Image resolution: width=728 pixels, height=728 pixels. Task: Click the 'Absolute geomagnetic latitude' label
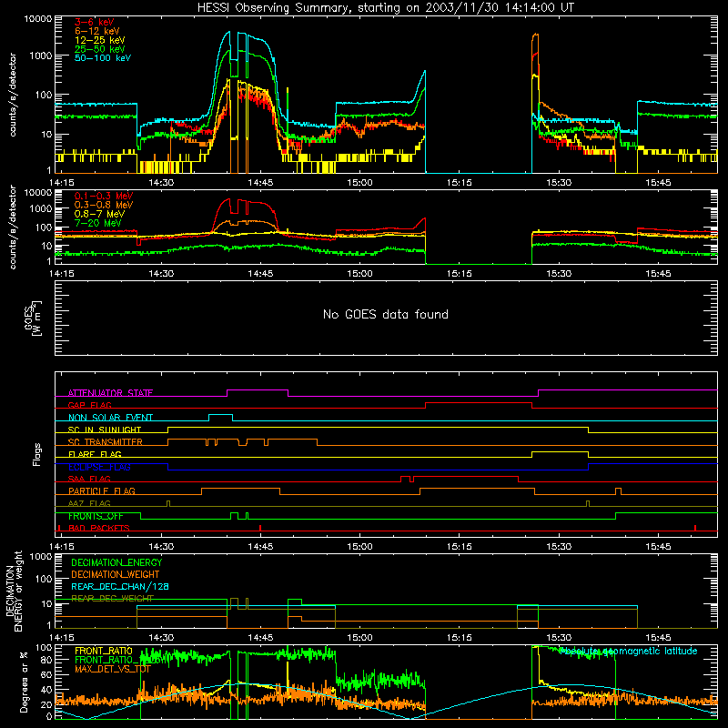(628, 651)
